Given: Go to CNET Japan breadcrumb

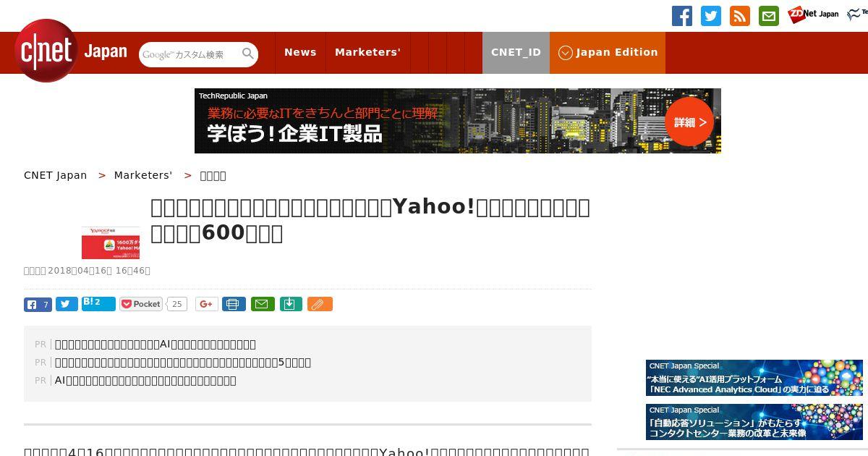Looking at the screenshot, I should pyautogui.click(x=56, y=175).
